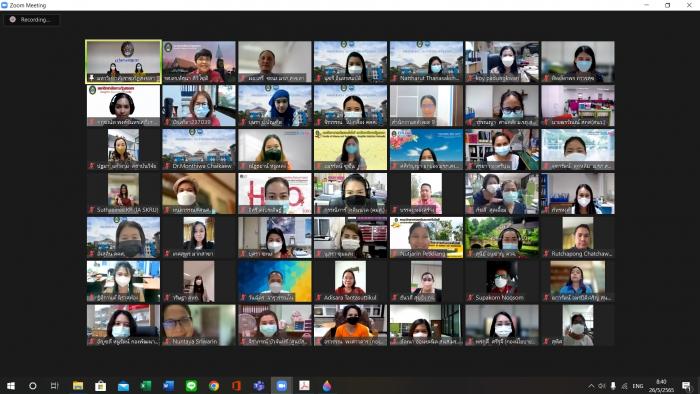Open Microsoft Store taskbar icon

point(101,386)
